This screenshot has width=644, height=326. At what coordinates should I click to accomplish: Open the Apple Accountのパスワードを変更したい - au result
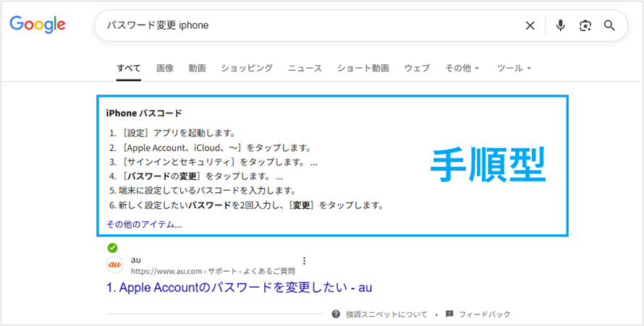tap(239, 288)
